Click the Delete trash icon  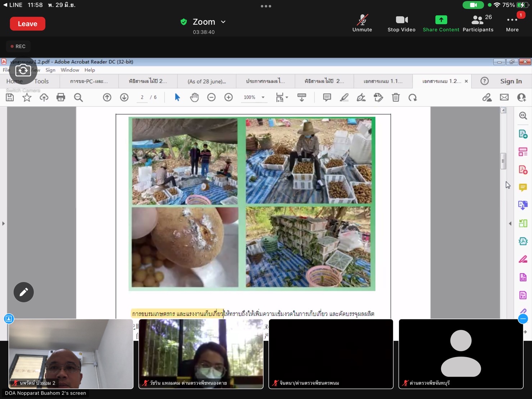[x=396, y=98]
